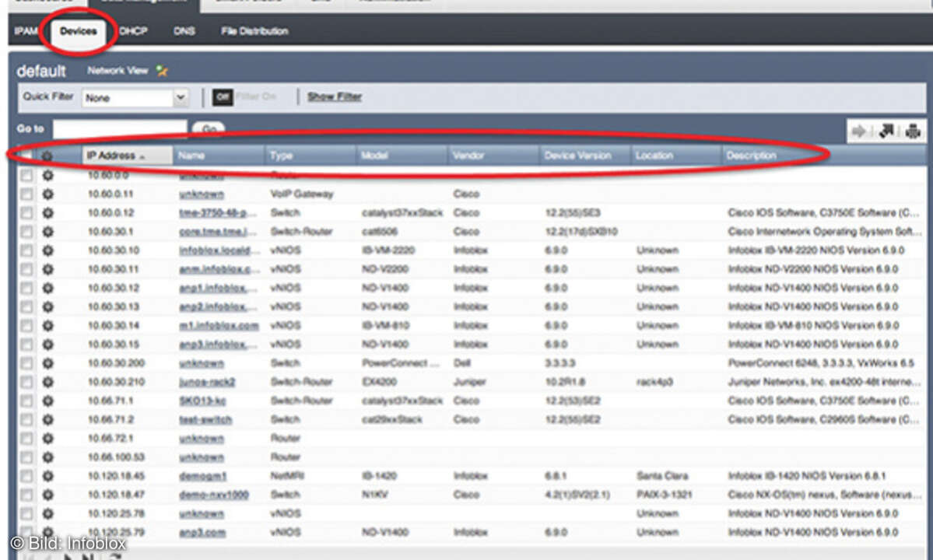The width and height of the screenshot is (933, 560).
Task: Open the File Distribution tab
Action: pos(254,31)
